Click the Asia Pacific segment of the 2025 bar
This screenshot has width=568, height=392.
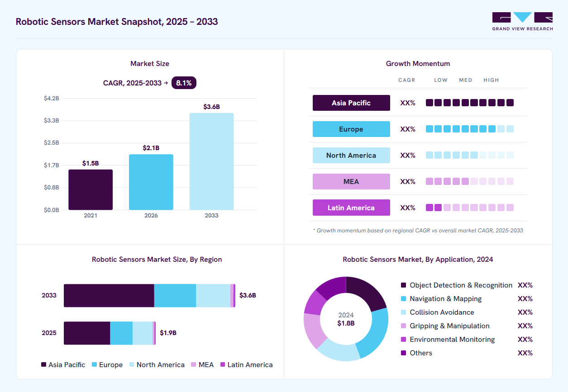(87, 333)
